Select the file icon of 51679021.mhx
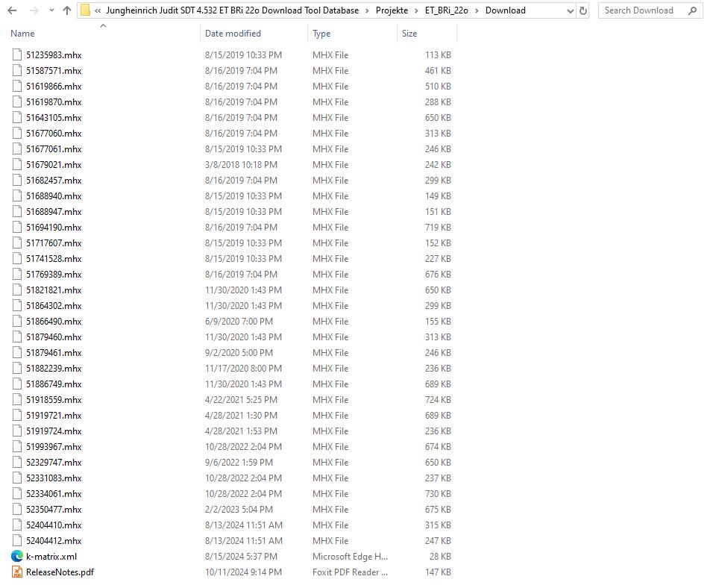The image size is (713, 588). tap(17, 164)
